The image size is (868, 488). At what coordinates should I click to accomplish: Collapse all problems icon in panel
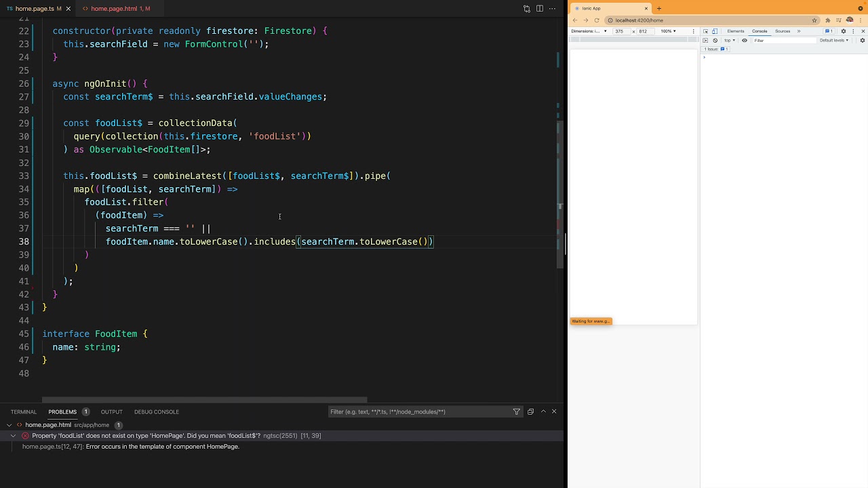point(530,411)
